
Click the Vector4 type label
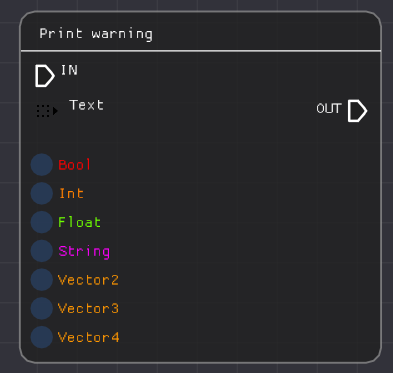point(88,337)
